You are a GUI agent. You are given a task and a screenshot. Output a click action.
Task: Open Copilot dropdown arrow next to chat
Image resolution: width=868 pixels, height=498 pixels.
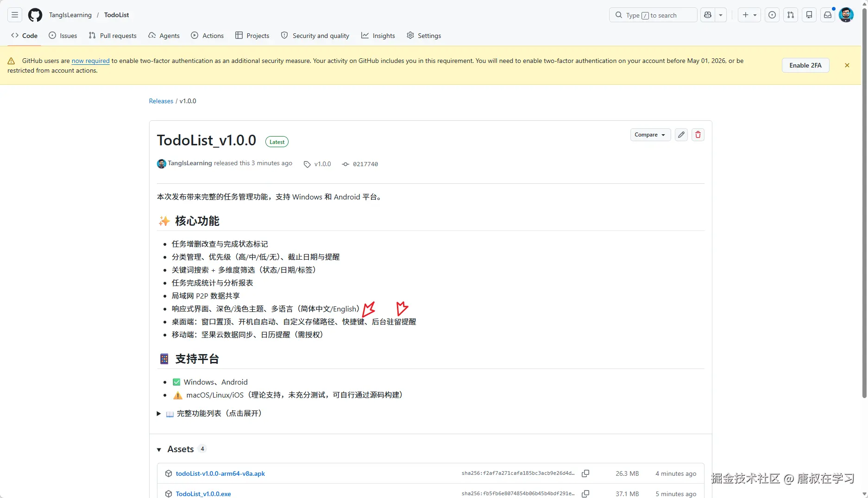click(721, 15)
